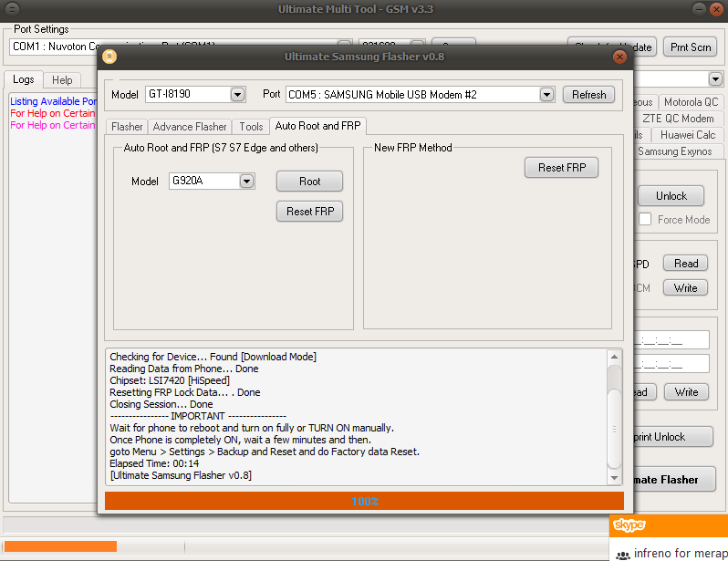Select the Samsung Exynos tab
Screen dimensions: 728x561
[674, 151]
